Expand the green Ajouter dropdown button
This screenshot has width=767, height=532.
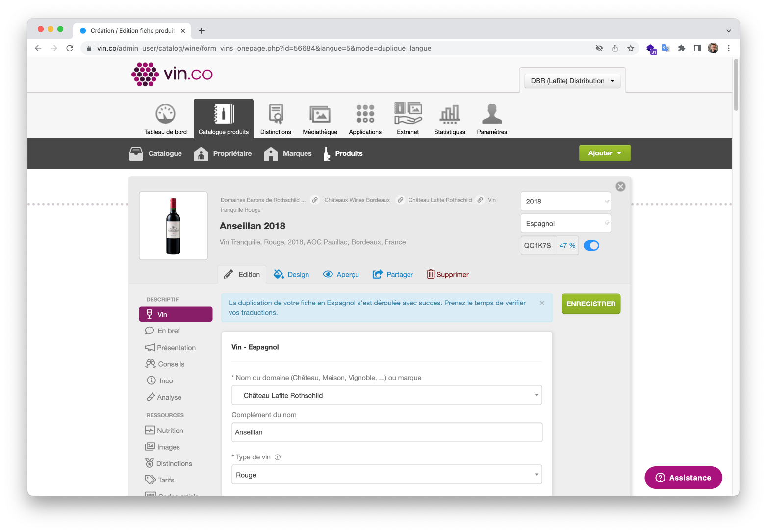click(x=605, y=153)
